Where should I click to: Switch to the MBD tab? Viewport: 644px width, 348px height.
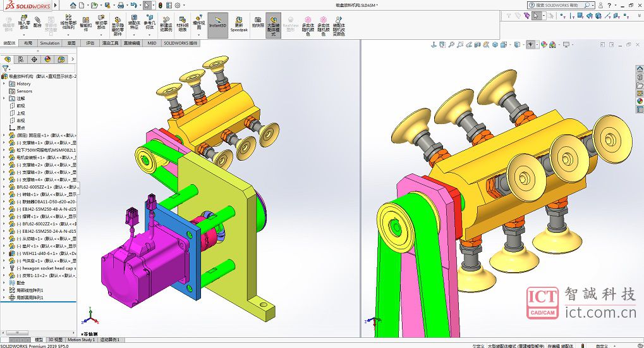point(152,43)
